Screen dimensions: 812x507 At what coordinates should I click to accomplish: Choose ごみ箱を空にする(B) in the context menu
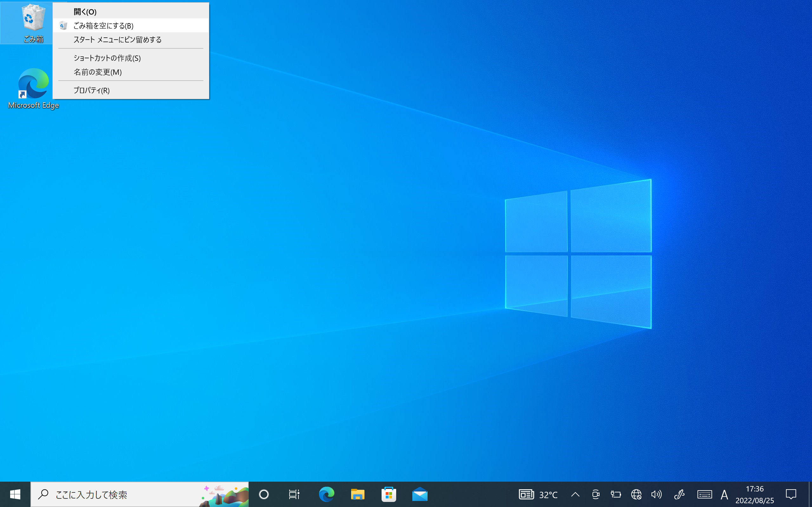[103, 26]
